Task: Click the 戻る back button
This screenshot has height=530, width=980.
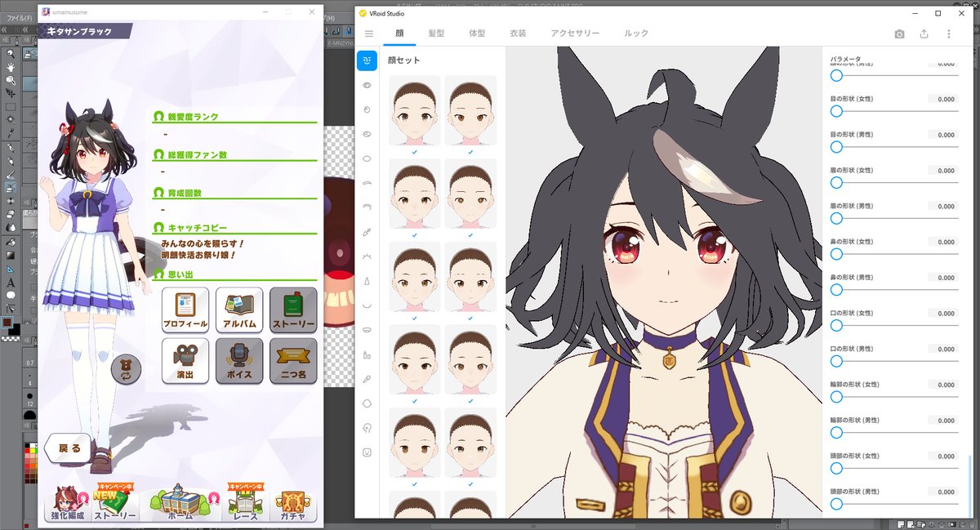Action: [x=68, y=448]
